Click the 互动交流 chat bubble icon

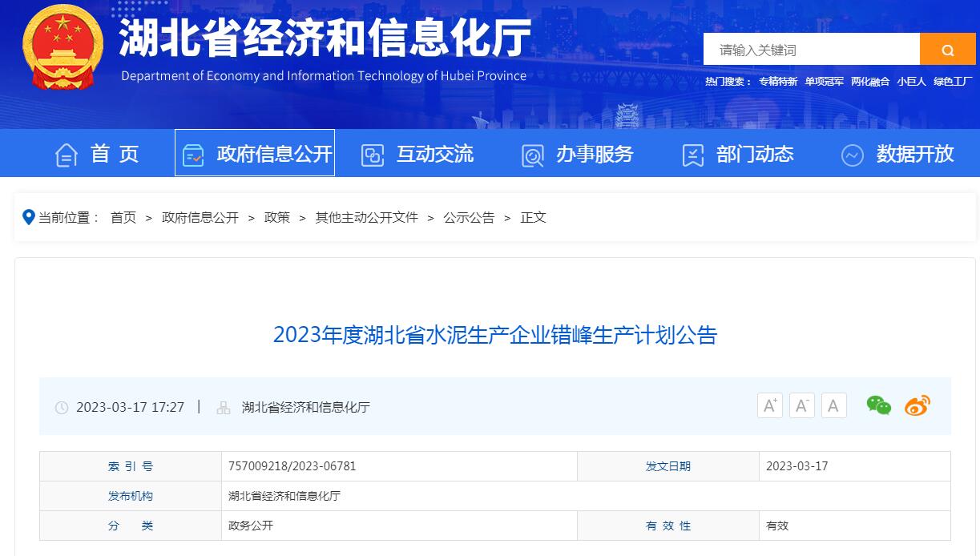coord(372,154)
